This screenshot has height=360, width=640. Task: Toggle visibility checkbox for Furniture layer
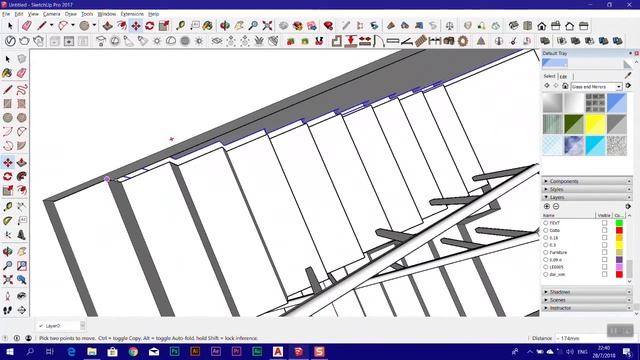pos(604,253)
